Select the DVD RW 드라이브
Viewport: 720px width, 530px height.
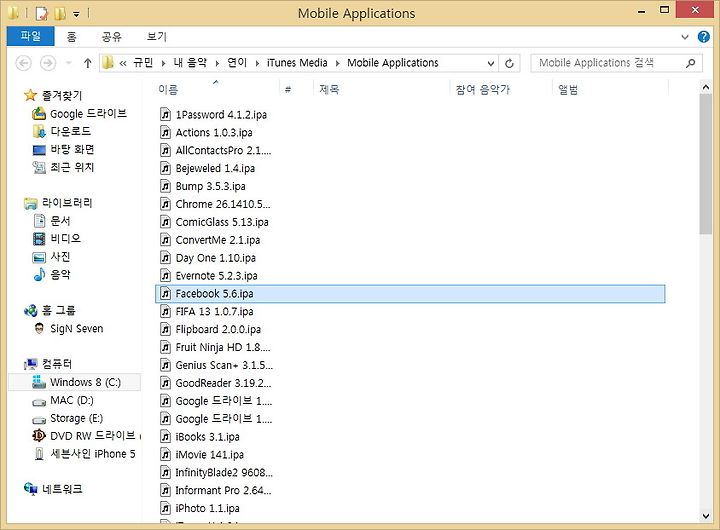point(84,435)
